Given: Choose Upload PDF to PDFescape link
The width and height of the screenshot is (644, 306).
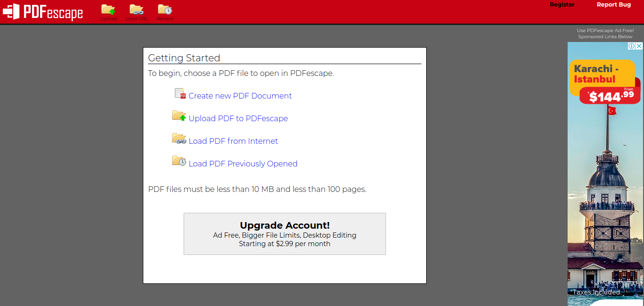Looking at the screenshot, I should click(238, 118).
